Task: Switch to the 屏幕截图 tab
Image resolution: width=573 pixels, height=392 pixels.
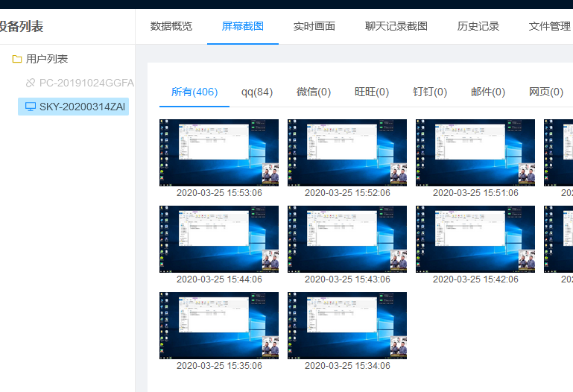Action: point(242,26)
